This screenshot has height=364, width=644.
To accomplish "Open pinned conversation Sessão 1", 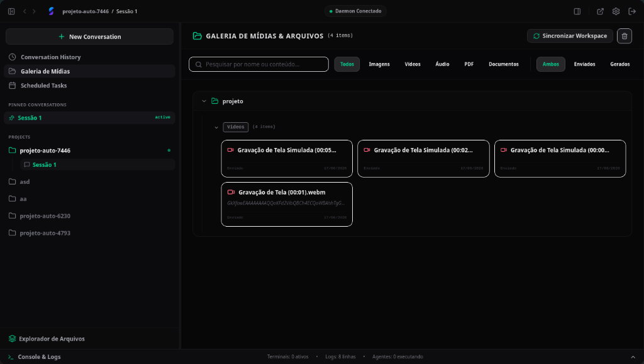I will (89, 118).
